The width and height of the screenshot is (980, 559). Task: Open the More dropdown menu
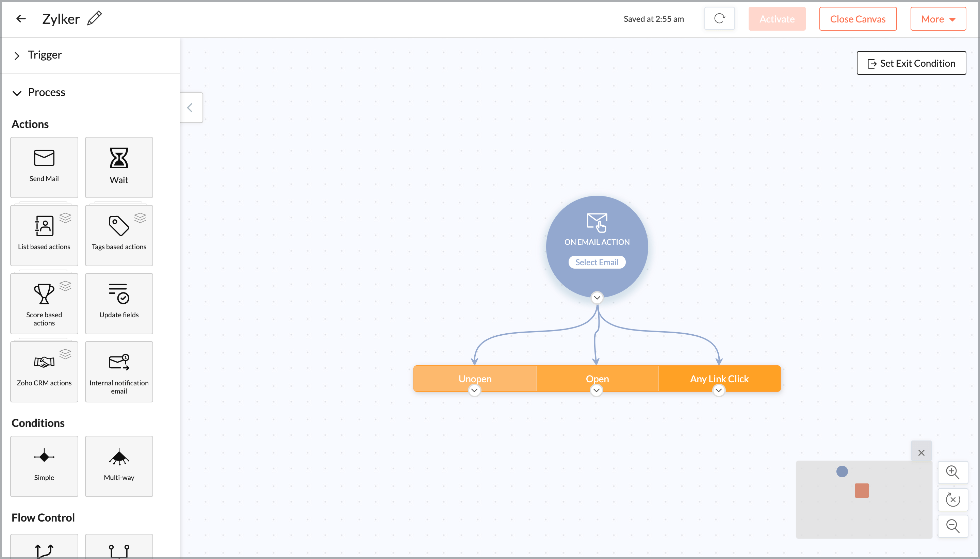pyautogui.click(x=938, y=19)
